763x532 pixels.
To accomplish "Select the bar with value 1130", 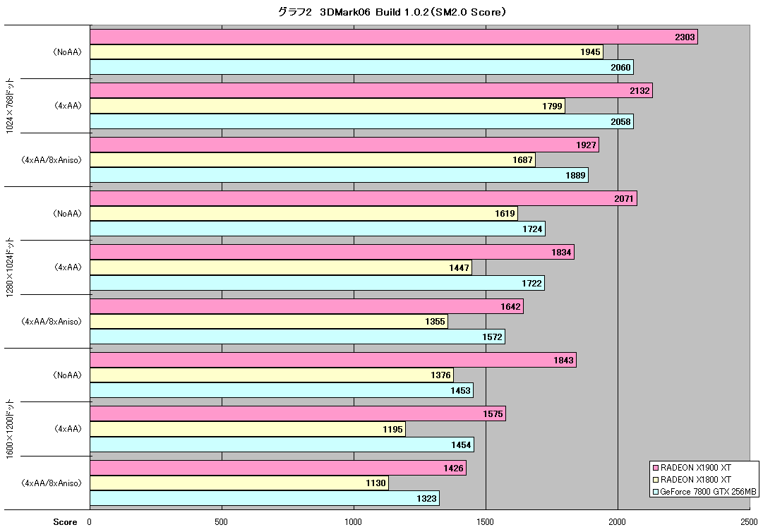I will (239, 483).
